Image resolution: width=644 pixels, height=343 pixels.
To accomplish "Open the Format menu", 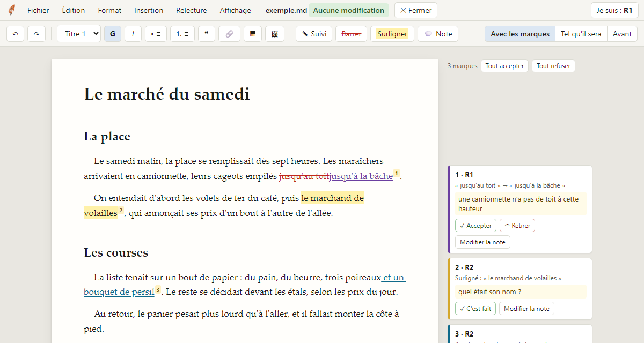I will [109, 10].
